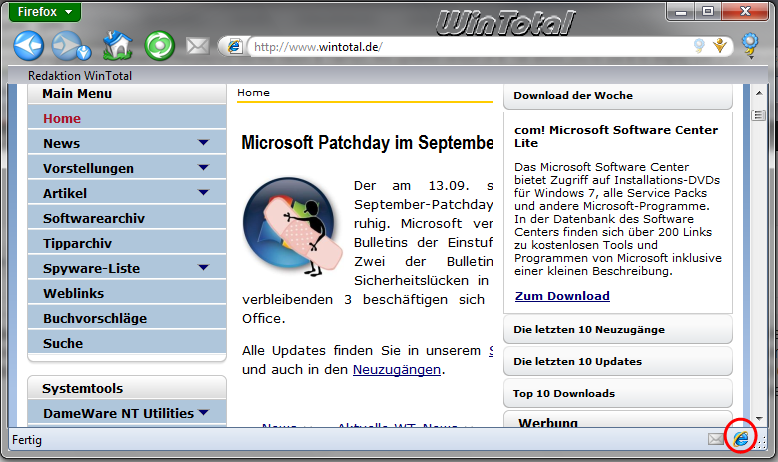This screenshot has height=462, width=778.
Task: Open the Microsoft Patchday im September headline
Action: [x=367, y=143]
